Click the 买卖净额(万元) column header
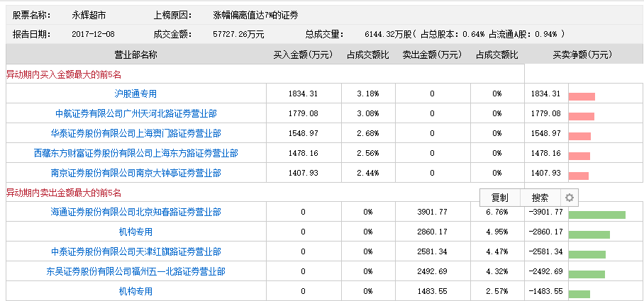Screen dimensions: 644x301 point(582,55)
